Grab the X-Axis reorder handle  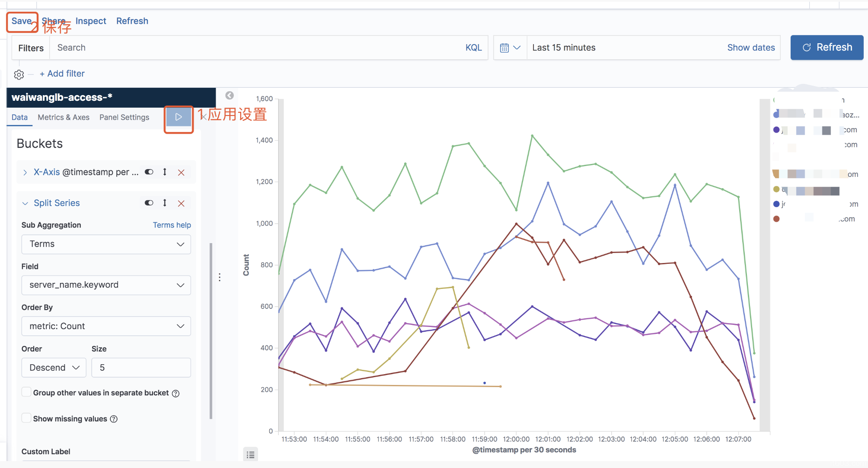click(x=165, y=172)
